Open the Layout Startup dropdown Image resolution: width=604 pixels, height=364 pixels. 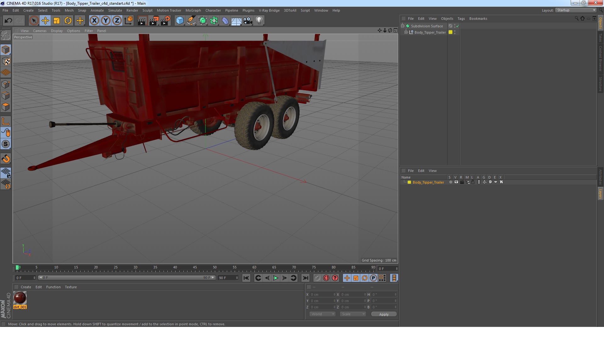pyautogui.click(x=576, y=10)
